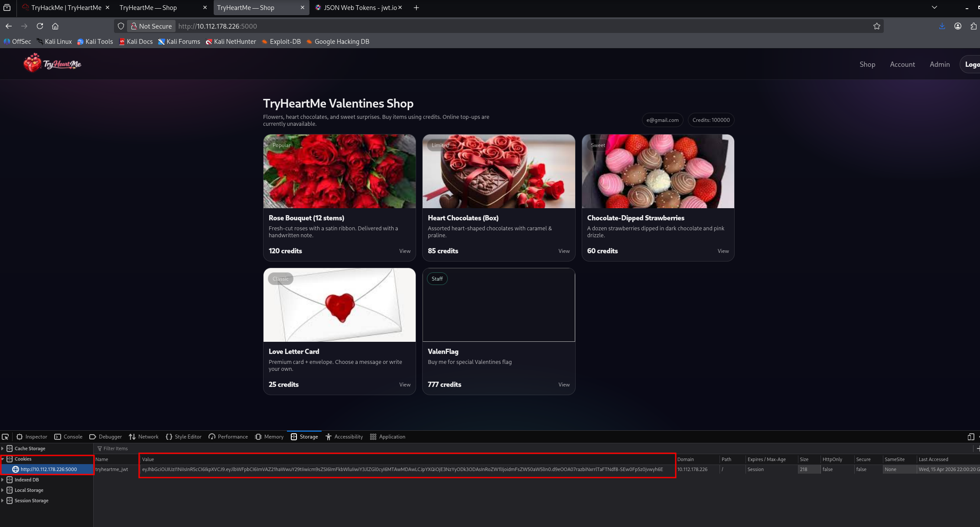Click the Firefox View icon at top left
This screenshot has width=980, height=527.
click(x=7, y=7)
